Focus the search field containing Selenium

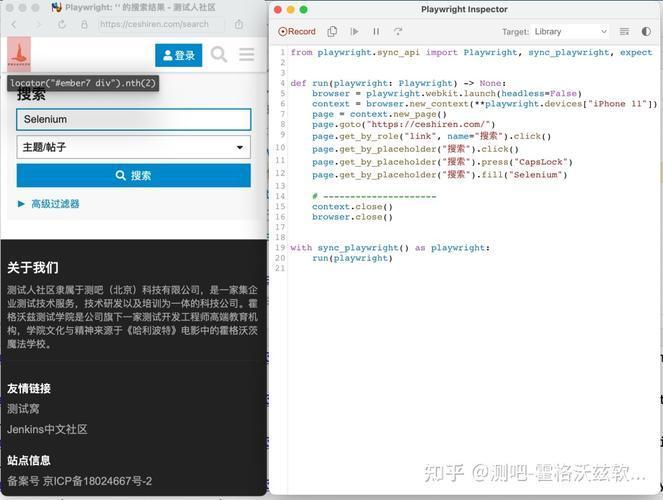[x=134, y=119]
